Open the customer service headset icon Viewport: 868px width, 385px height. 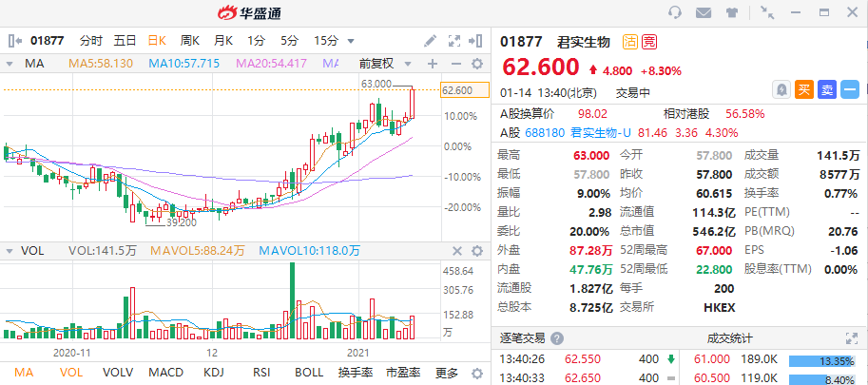pos(675,12)
